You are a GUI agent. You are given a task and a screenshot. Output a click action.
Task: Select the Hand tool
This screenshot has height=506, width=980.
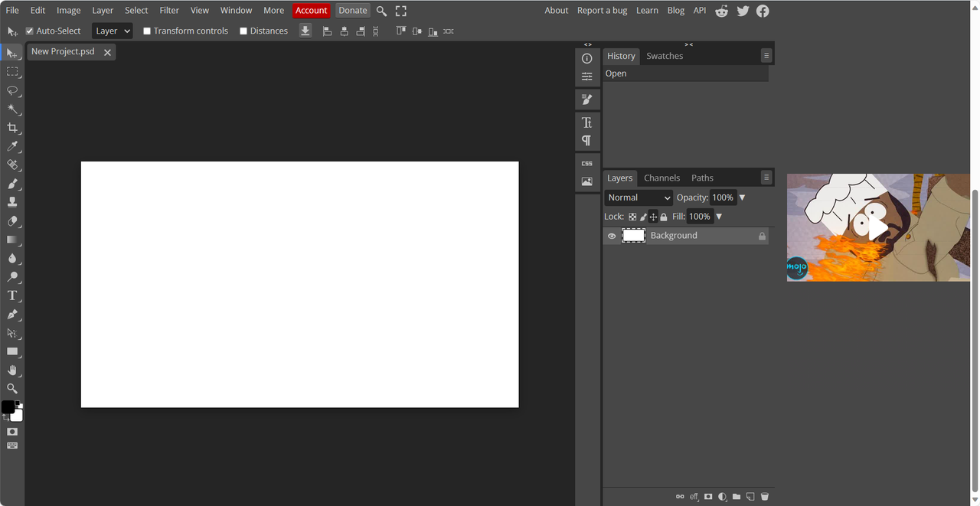click(12, 371)
